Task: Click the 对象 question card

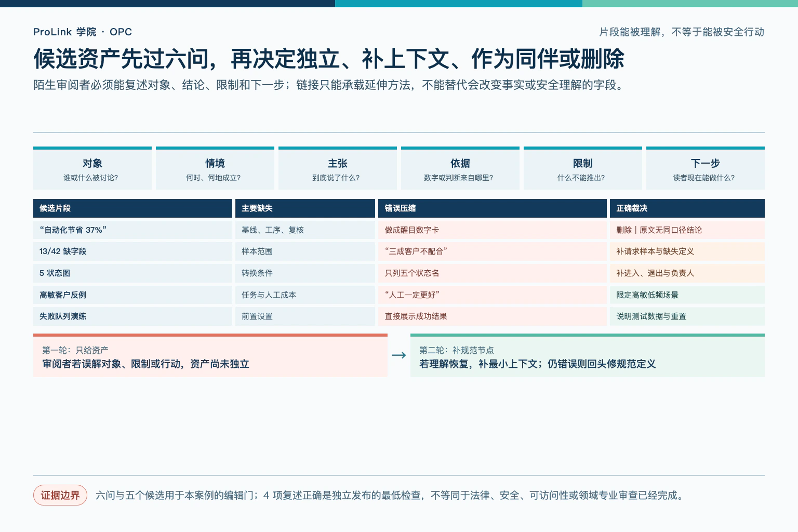Action: click(x=92, y=168)
